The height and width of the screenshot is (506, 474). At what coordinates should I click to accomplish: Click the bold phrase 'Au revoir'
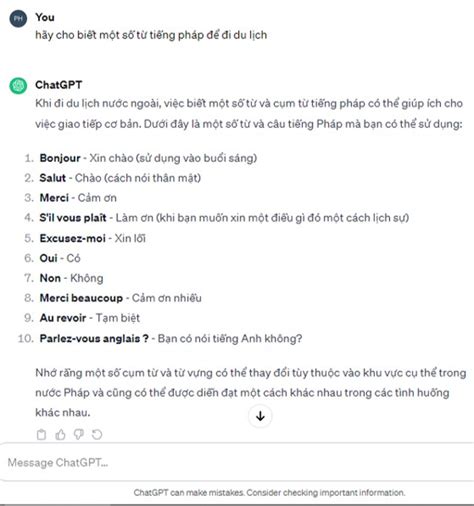coord(63,318)
